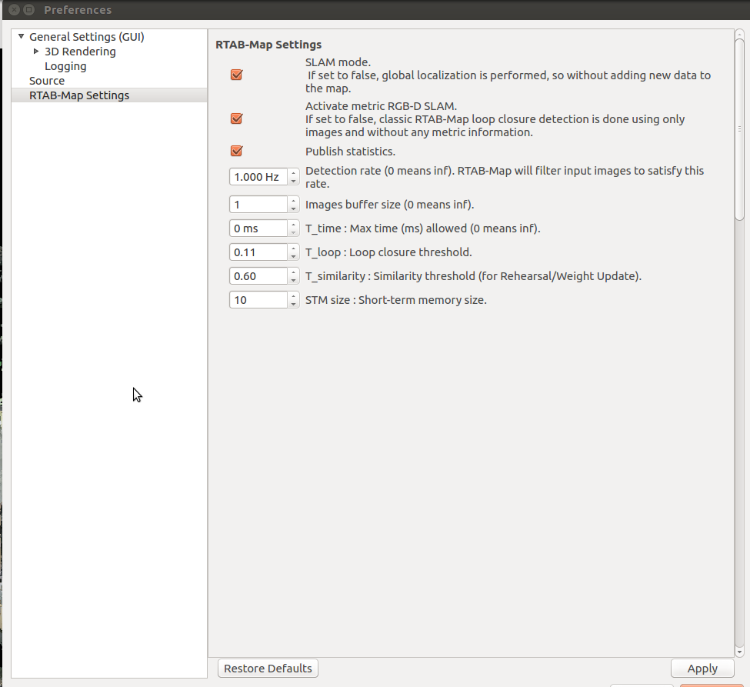
Task: Toggle Activate metric RGB-D SLAM checkbox
Action: pyautogui.click(x=237, y=119)
